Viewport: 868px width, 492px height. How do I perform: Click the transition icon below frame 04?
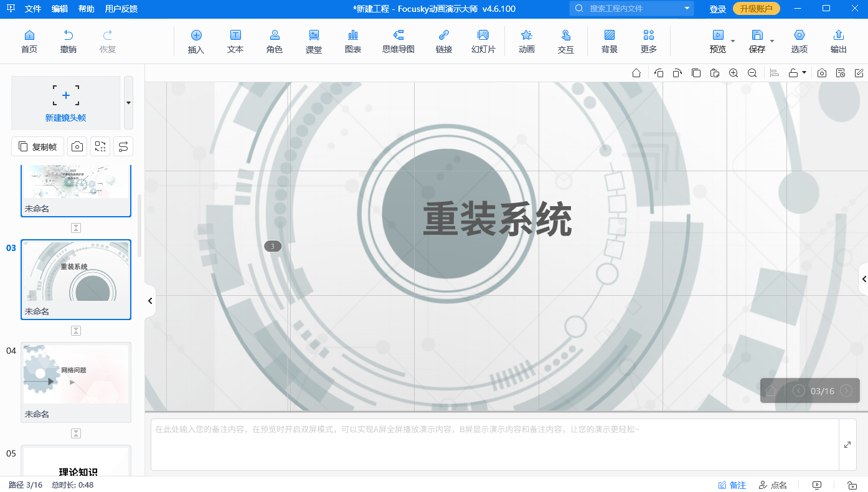tap(76, 433)
